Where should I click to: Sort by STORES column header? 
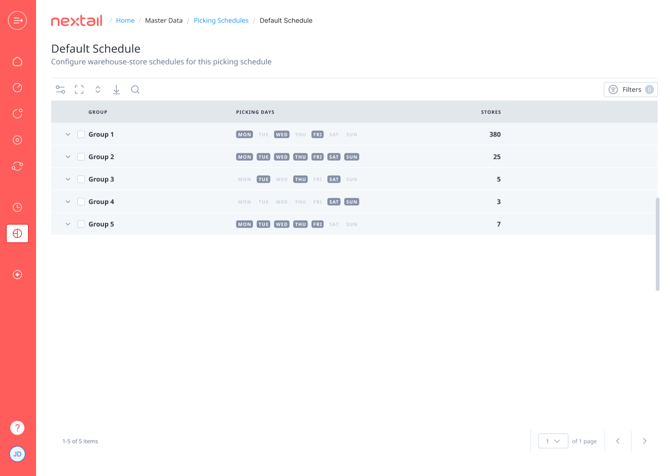coord(491,112)
